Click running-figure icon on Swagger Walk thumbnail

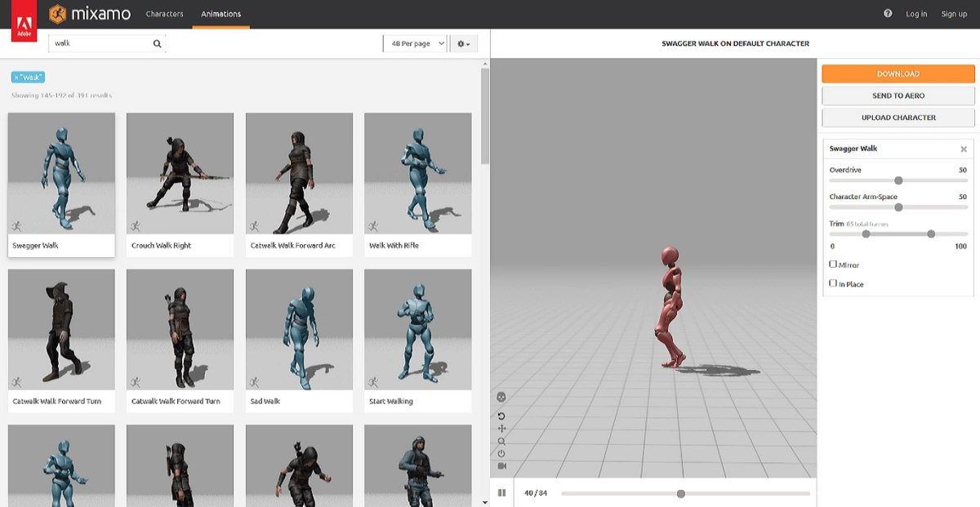[x=17, y=225]
